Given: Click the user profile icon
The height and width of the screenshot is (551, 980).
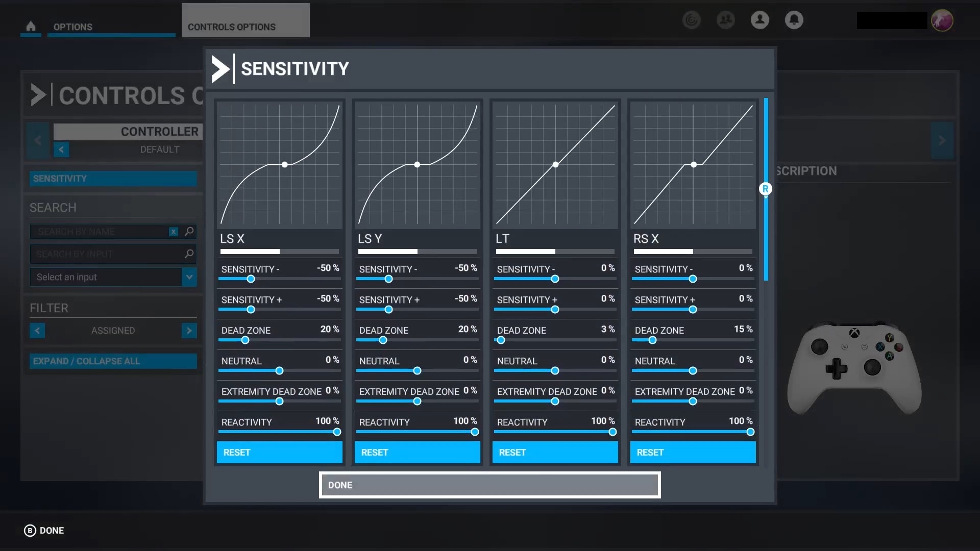Looking at the screenshot, I should (759, 20).
